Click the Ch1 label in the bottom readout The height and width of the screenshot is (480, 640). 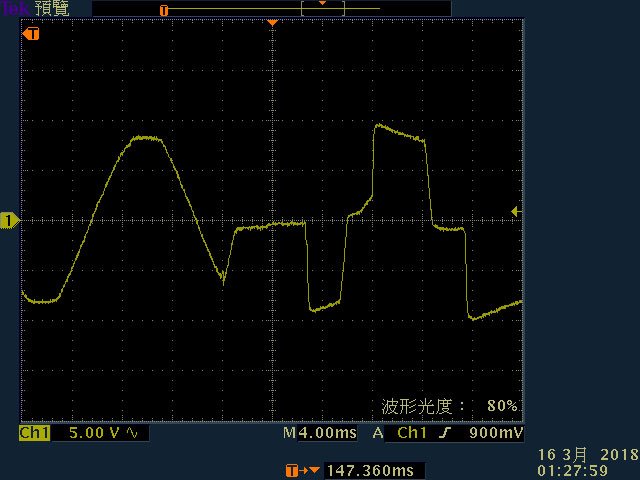point(34,433)
